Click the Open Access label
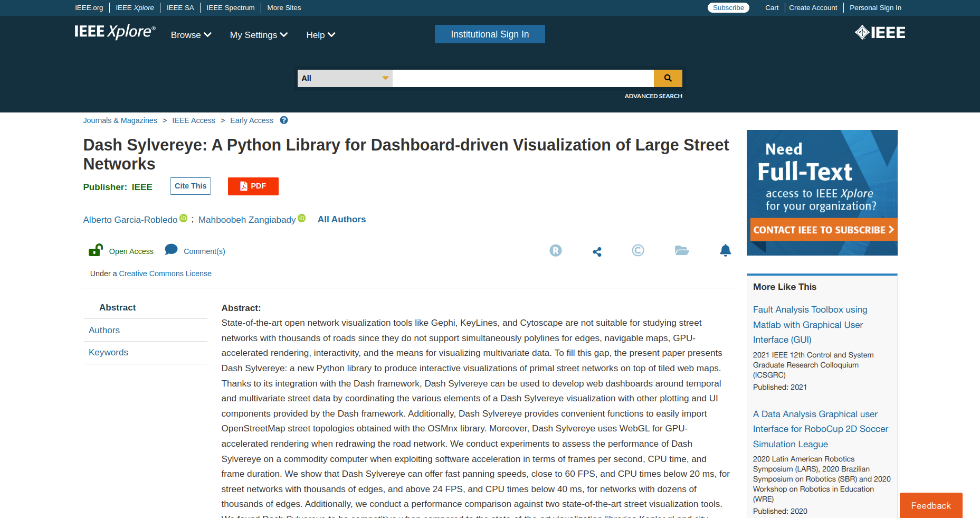The height and width of the screenshot is (518, 980). (x=131, y=251)
